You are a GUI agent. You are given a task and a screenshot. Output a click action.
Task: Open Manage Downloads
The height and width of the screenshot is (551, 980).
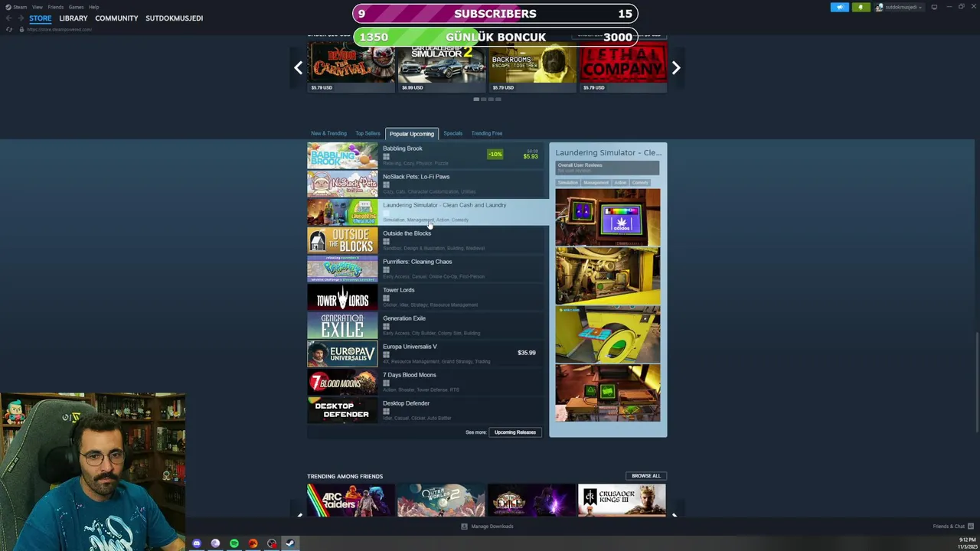(487, 527)
